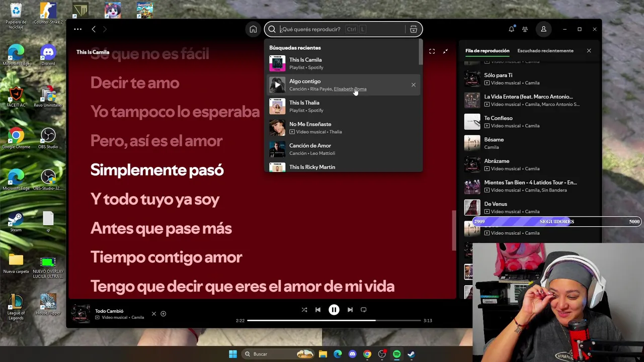Collapse lyrics with the diagonal arrows icon
This screenshot has width=644, height=362.
click(x=445, y=51)
